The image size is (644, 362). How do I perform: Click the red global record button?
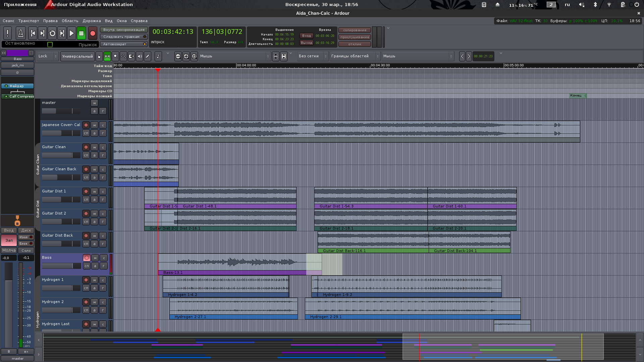93,33
